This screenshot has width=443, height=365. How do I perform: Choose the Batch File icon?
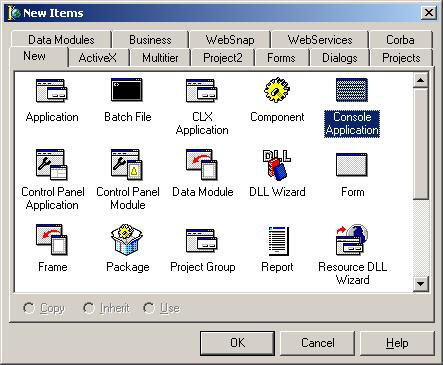(x=127, y=89)
